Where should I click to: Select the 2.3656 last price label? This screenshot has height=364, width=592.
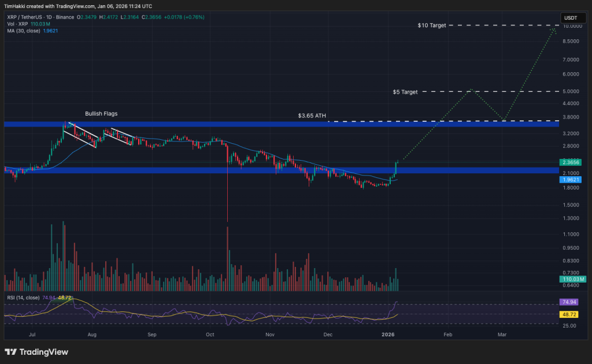pyautogui.click(x=570, y=162)
